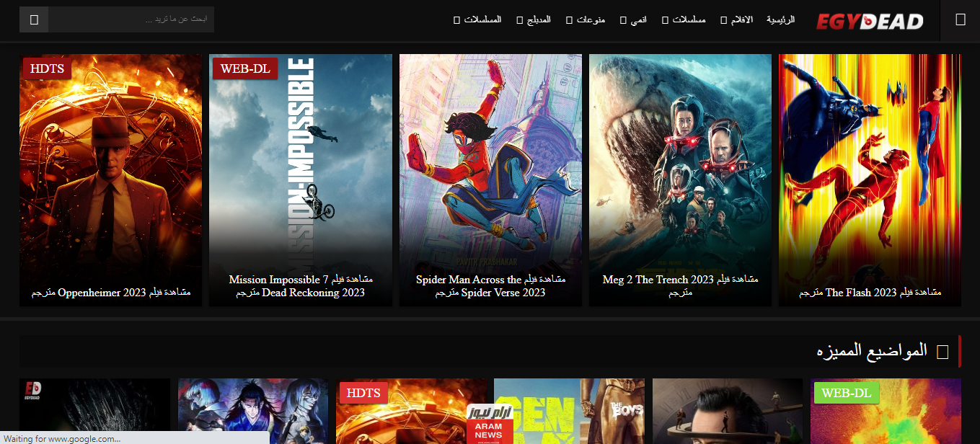Click the Aram News overlay logo
Screen dimensions: 980x444
coord(490,424)
